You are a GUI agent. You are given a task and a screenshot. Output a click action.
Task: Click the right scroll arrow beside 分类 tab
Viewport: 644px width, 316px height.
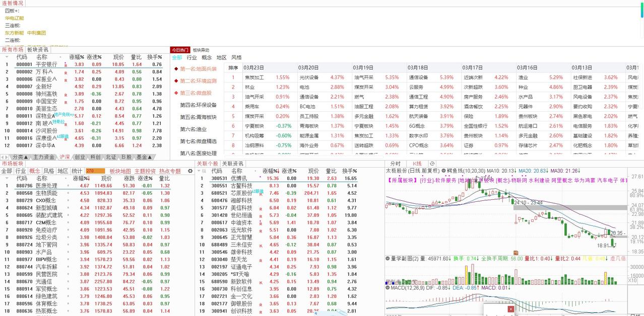(6, 157)
